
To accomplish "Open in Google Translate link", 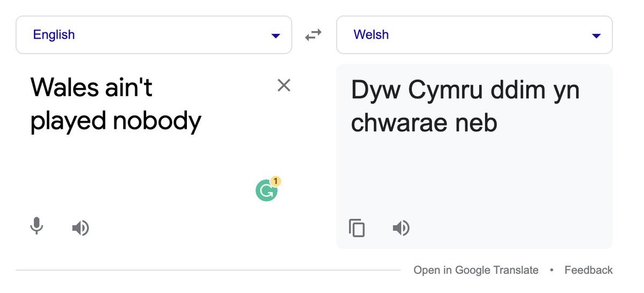I will (x=475, y=270).
